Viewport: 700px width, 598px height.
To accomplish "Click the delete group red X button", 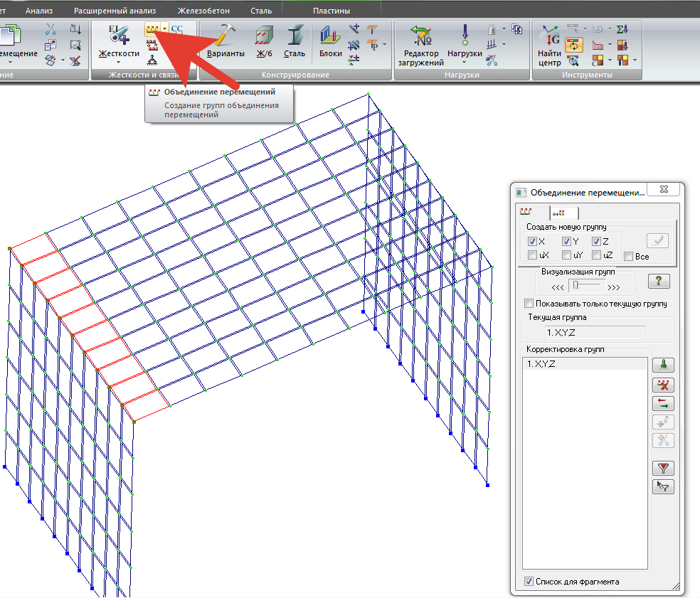I will tap(663, 385).
